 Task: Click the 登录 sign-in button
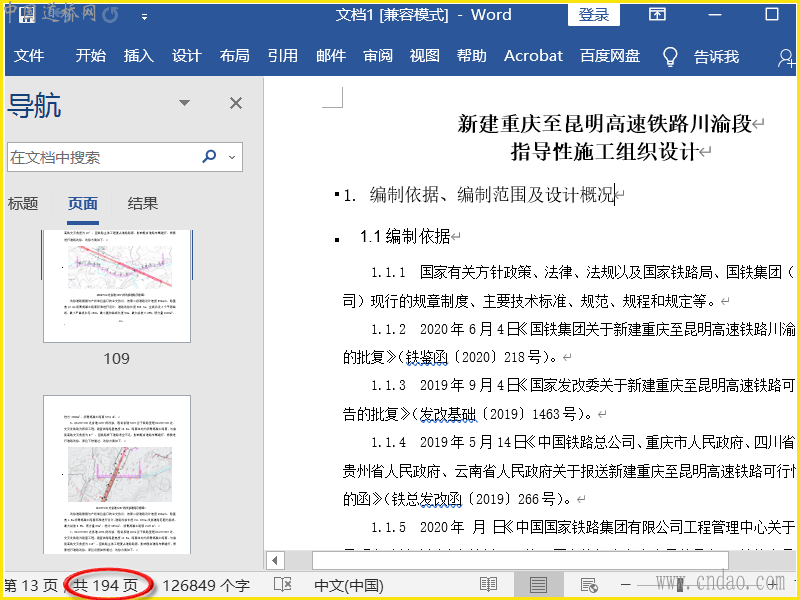(x=594, y=15)
